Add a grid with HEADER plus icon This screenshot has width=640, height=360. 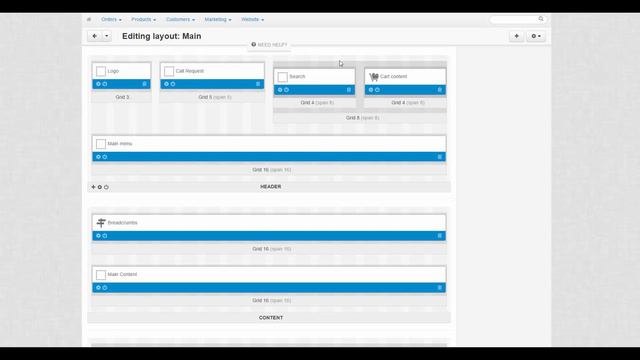[93, 187]
